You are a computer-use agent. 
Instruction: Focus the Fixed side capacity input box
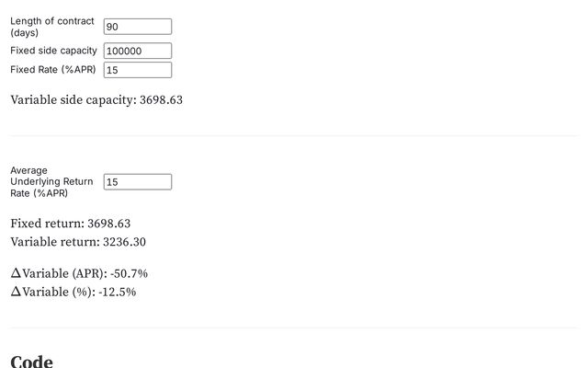(138, 51)
